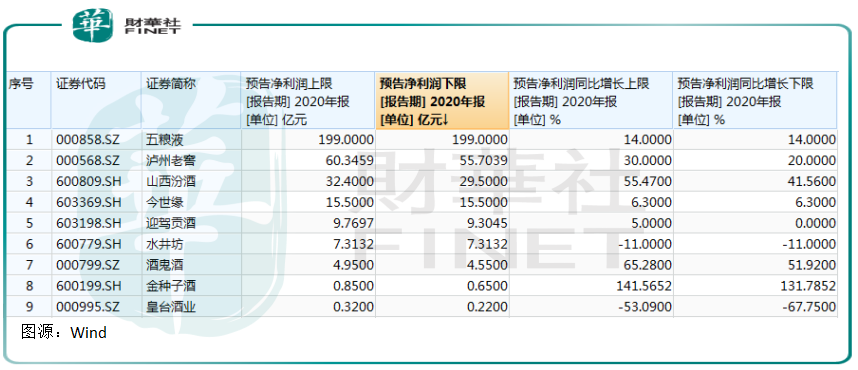The height and width of the screenshot is (370, 858).
Task: Select the 131.7852 growth cell
Action: pyautogui.click(x=755, y=287)
